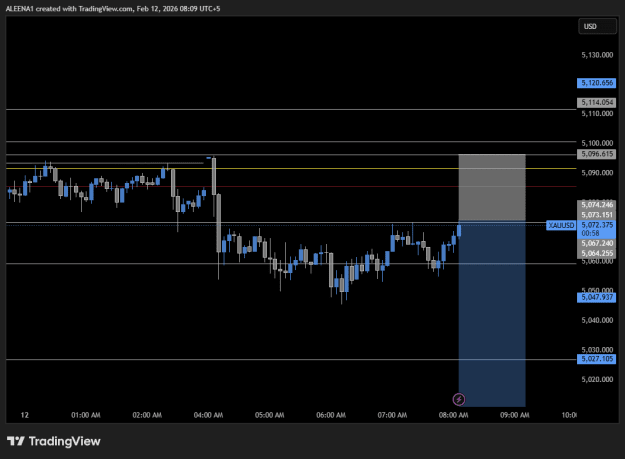
Task: Select the dark red horizontal line
Action: [x=291, y=186]
